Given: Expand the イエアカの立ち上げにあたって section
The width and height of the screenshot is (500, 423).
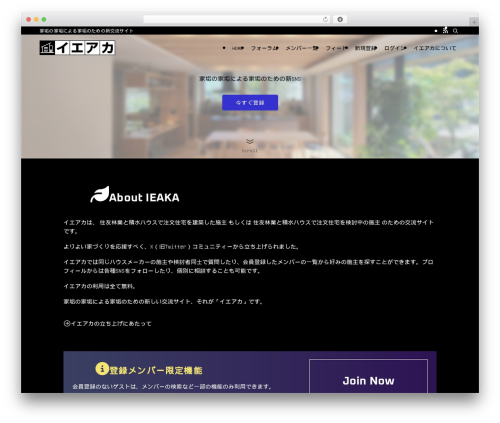Looking at the screenshot, I should click(x=107, y=323).
